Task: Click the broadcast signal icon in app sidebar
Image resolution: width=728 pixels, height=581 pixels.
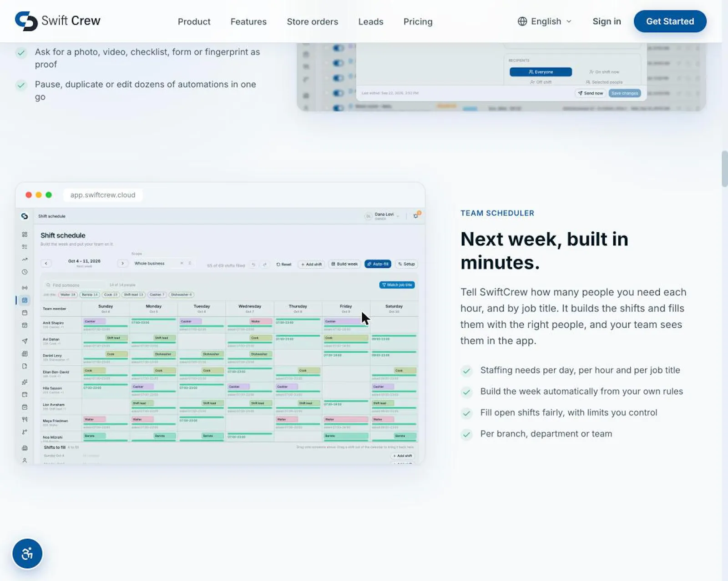Action: [x=25, y=288]
